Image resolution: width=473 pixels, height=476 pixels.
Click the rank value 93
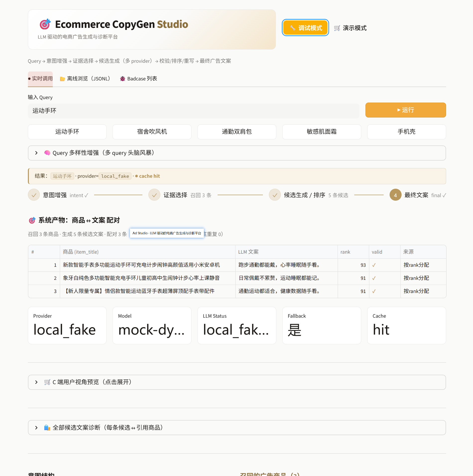point(363,265)
